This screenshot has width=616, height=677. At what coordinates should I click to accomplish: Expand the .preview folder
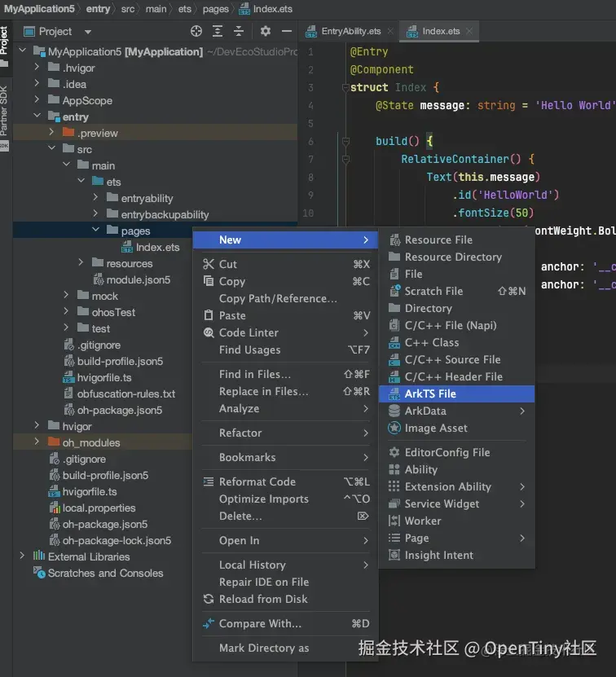pyautogui.click(x=51, y=132)
